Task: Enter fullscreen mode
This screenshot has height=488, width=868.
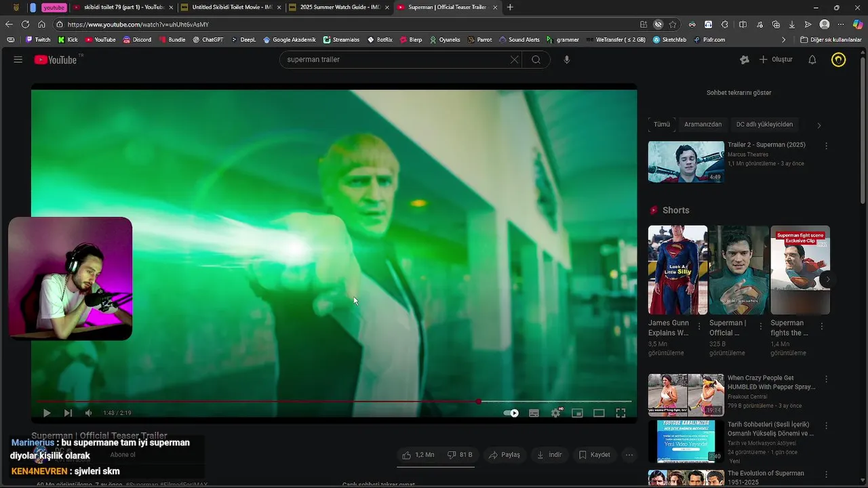Action: (620, 413)
